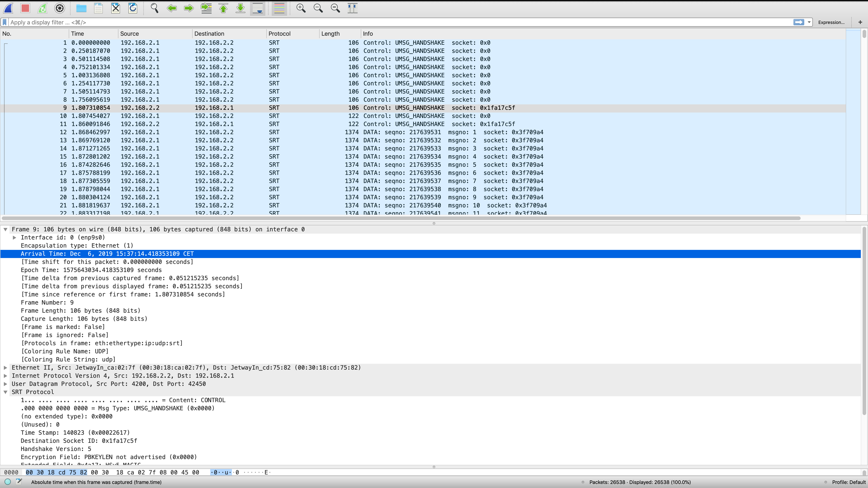Select packet 21 msgno 10 row
Screen dimensions: 868x488
coord(423,205)
